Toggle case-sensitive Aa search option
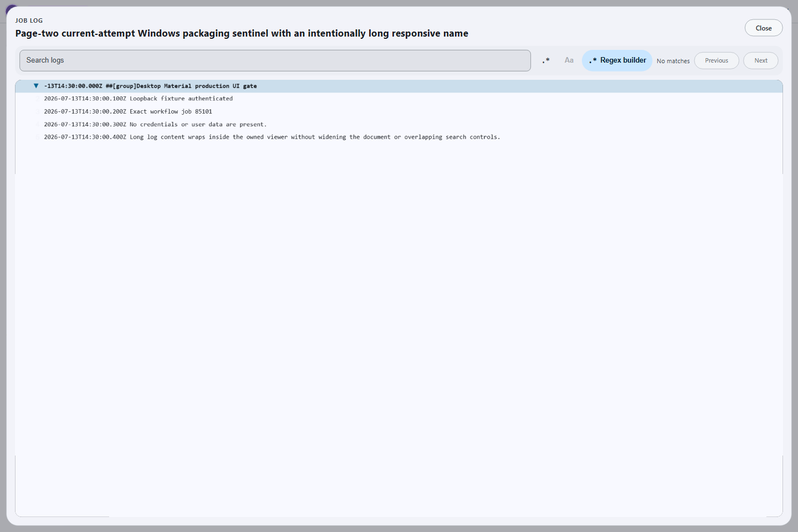This screenshot has width=798, height=532. 569,60
